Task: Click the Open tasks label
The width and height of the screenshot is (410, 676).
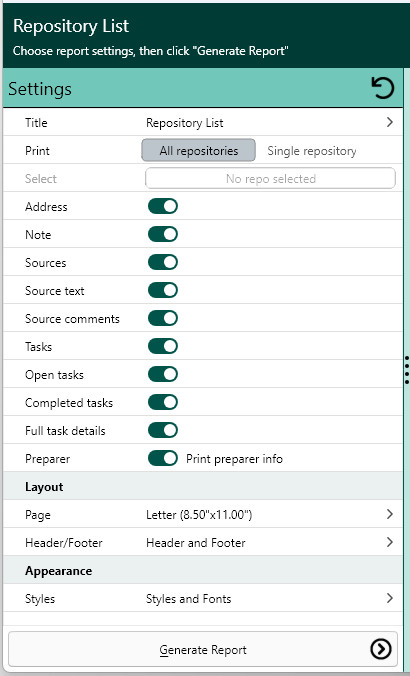Action: (54, 375)
